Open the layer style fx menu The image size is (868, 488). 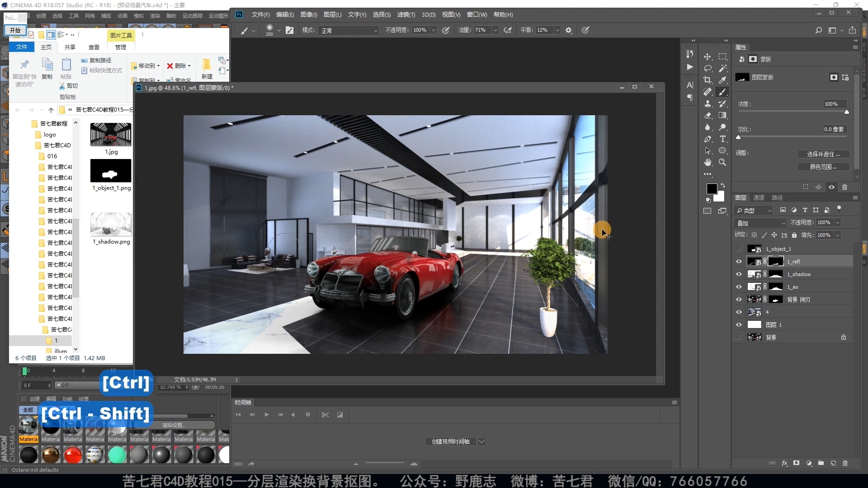(784, 463)
